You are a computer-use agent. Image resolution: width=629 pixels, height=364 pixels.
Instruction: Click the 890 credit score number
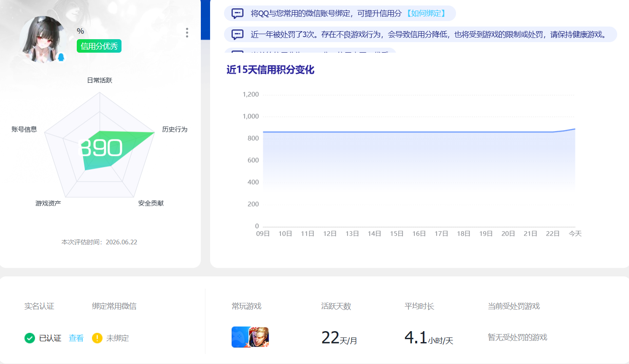click(x=101, y=148)
